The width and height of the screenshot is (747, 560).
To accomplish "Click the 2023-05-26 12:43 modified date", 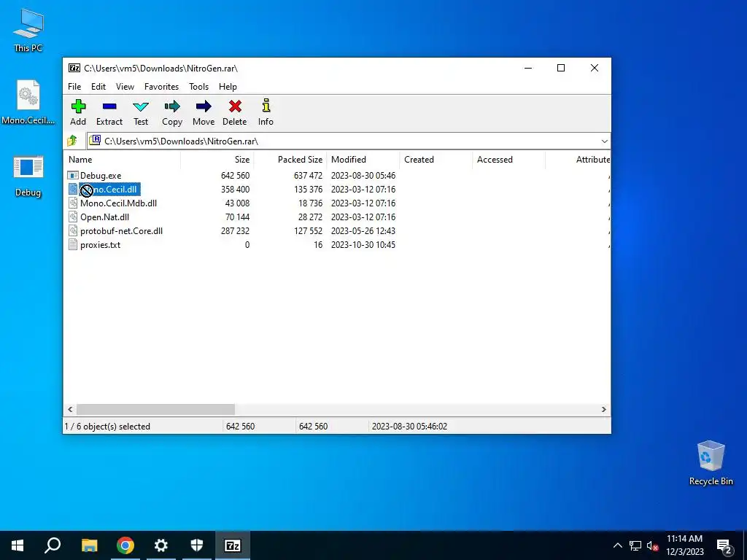I will point(363,231).
